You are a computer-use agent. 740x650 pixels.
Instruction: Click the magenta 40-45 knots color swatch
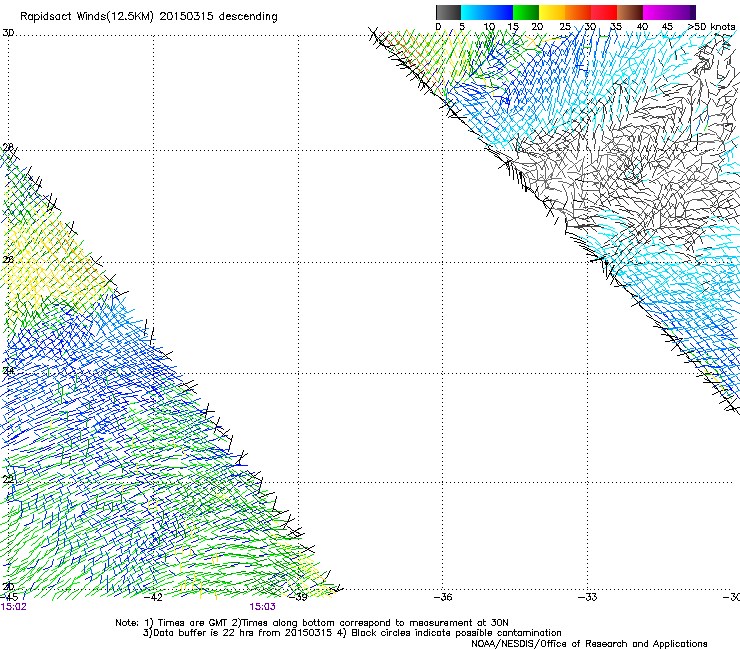[x=656, y=12]
